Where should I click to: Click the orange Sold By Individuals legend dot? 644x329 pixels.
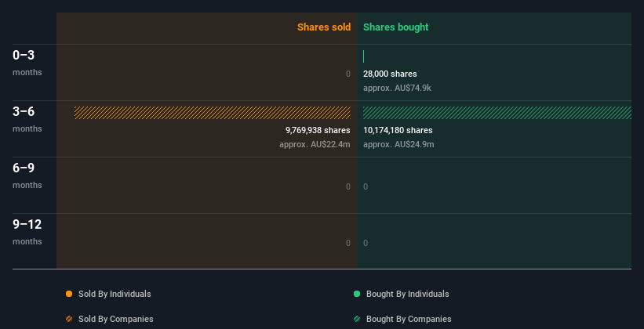[x=69, y=294]
